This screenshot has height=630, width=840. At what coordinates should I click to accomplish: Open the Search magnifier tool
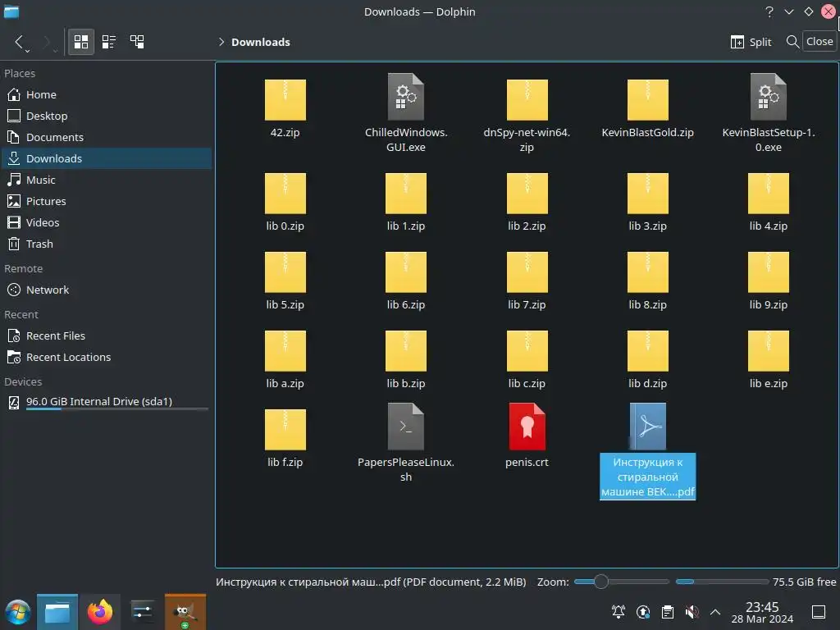pos(792,42)
